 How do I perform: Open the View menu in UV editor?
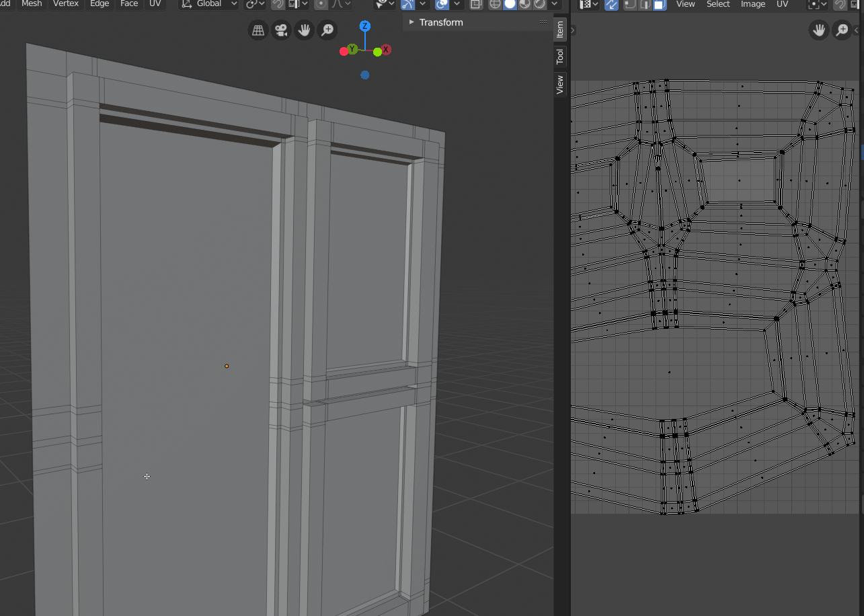[685, 4]
